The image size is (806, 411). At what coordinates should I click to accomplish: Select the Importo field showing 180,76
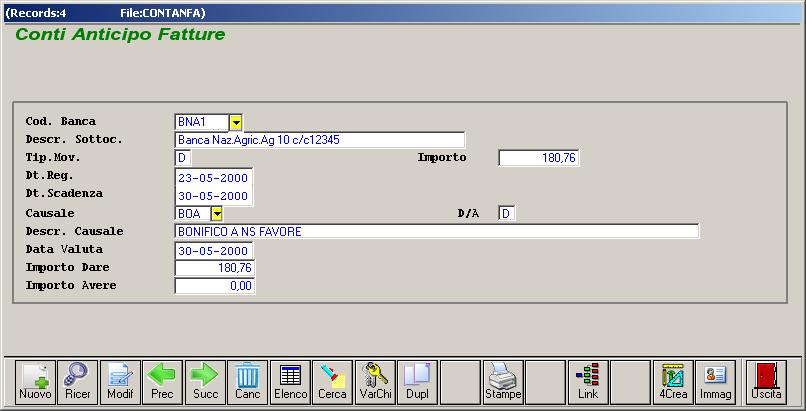coord(539,158)
